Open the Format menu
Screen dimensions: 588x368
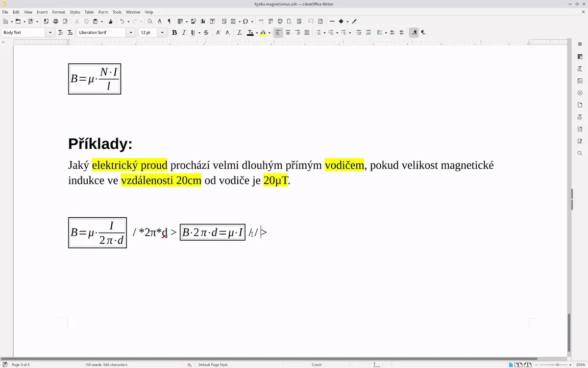coord(59,12)
